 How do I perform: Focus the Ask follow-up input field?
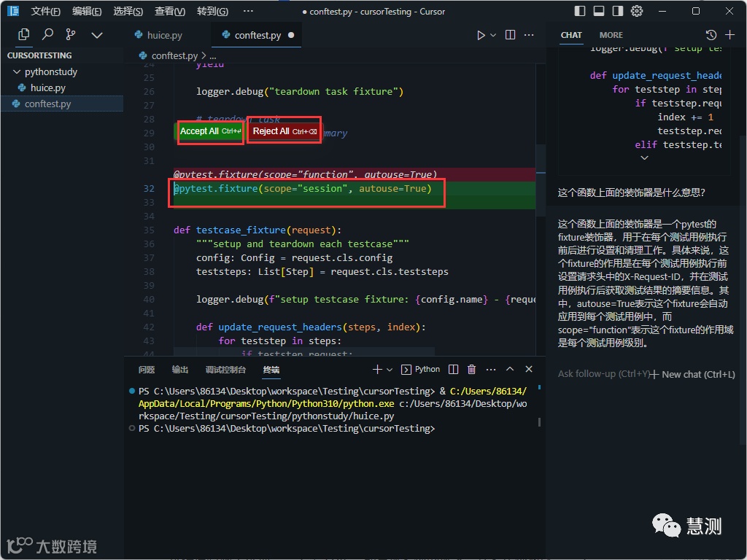[x=603, y=374]
